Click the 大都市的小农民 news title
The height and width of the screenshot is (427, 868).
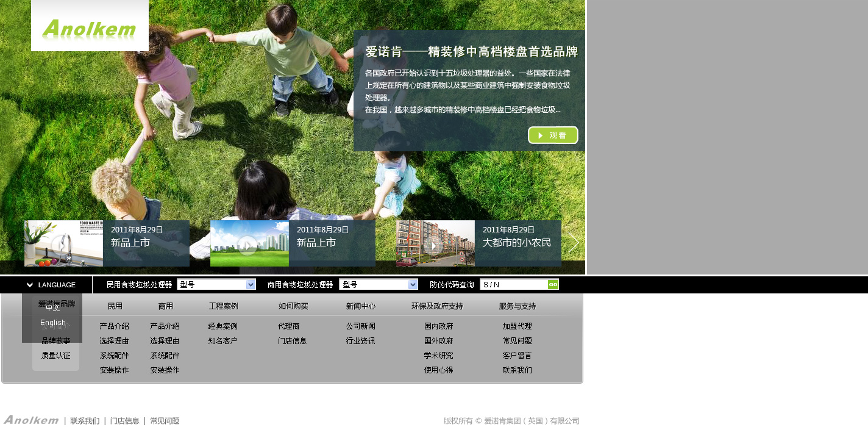tap(517, 243)
